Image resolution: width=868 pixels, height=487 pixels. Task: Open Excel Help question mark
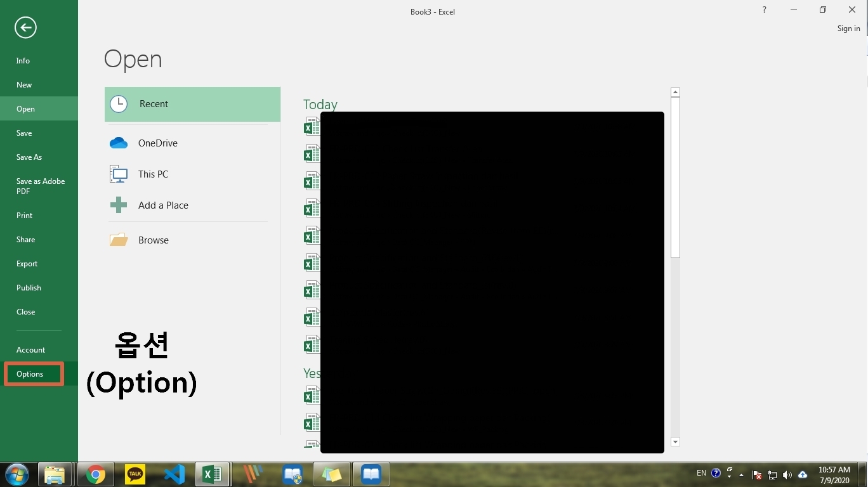765,10
